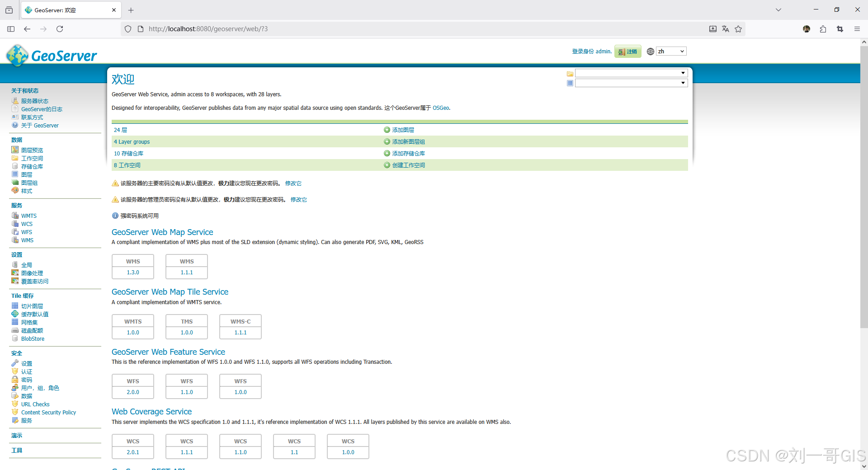Open 工作空间 in the sidebar menu
Viewport: 868px width, 470px height.
tap(32, 158)
